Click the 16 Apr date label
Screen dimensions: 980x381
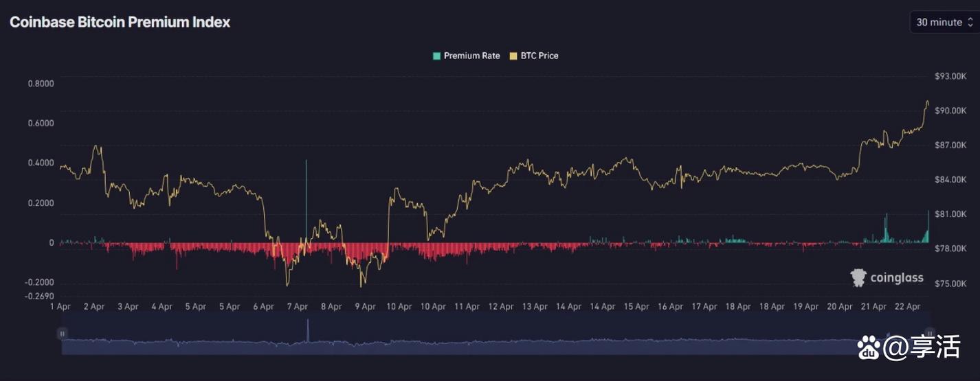(x=671, y=307)
